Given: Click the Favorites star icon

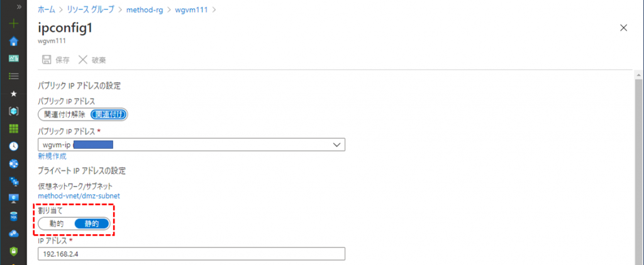Looking at the screenshot, I should pyautogui.click(x=14, y=94).
